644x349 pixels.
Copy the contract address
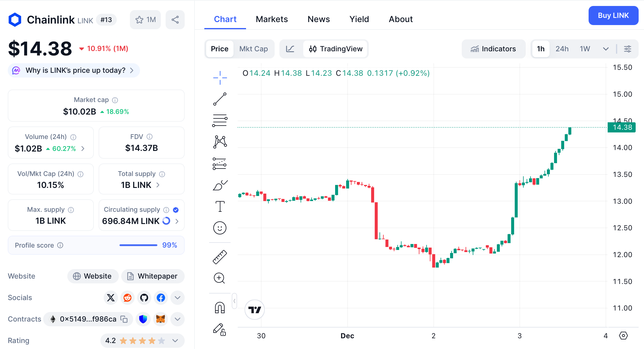tap(124, 319)
